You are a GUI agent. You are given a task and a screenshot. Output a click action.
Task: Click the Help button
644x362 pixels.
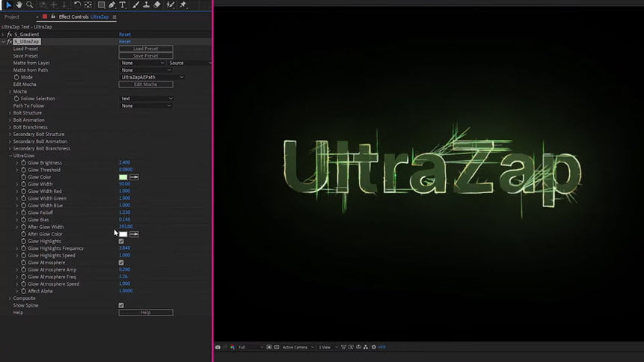146,313
